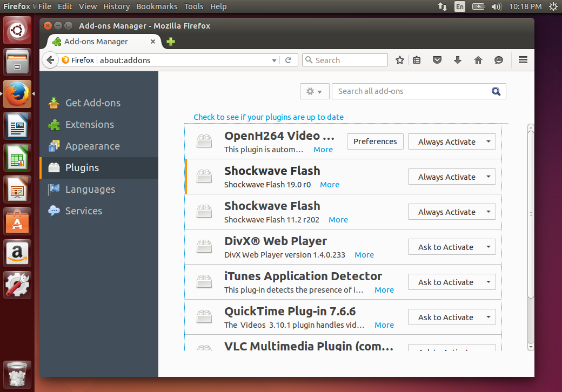Screen dimensions: 562x392
Task: Open the system power gear menu
Action: click(x=553, y=6)
